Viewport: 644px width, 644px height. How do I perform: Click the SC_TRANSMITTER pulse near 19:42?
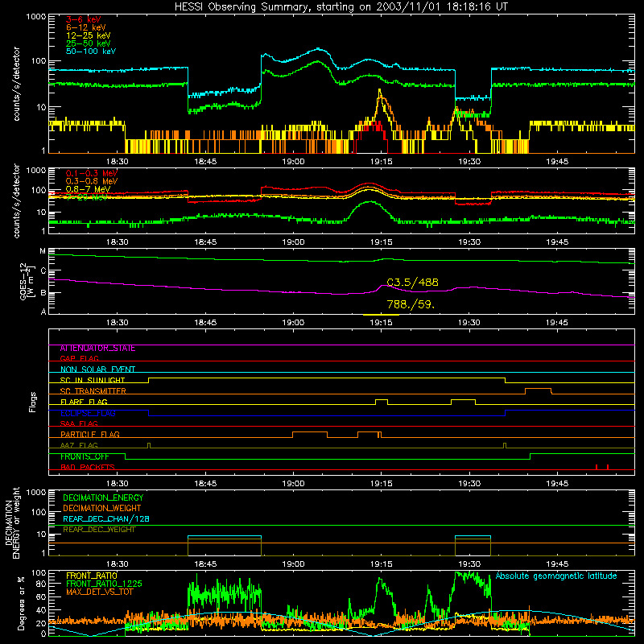point(539,391)
